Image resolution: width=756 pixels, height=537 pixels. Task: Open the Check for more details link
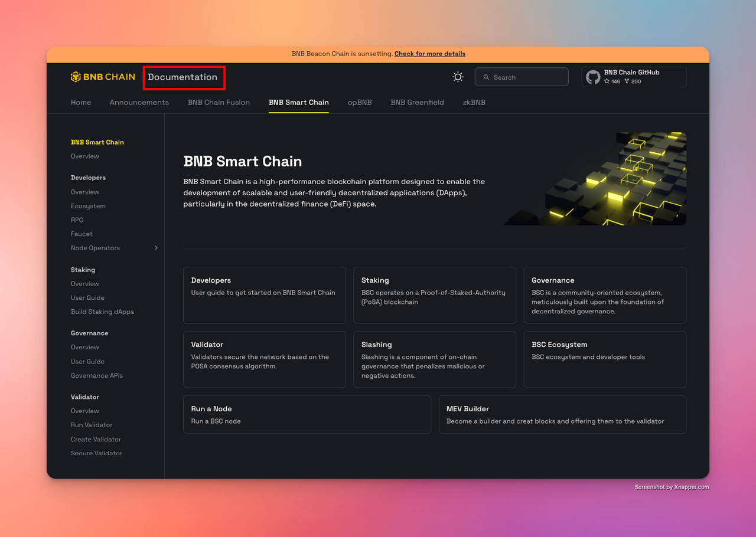[x=429, y=54]
